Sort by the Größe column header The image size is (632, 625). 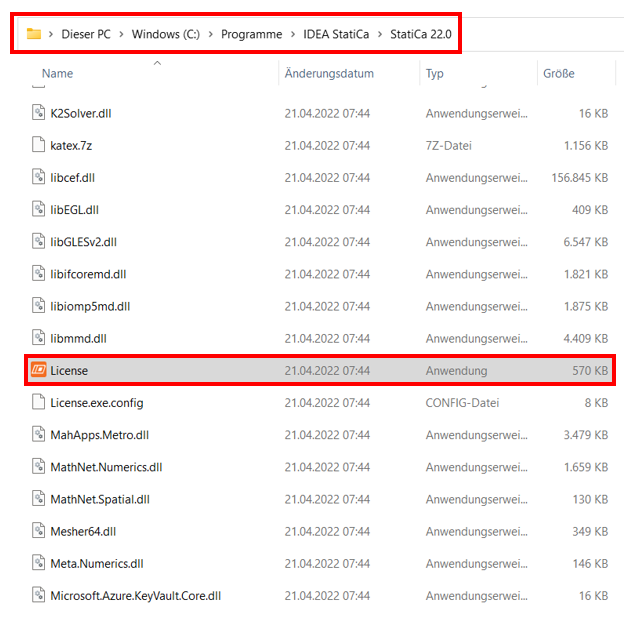pos(558,74)
